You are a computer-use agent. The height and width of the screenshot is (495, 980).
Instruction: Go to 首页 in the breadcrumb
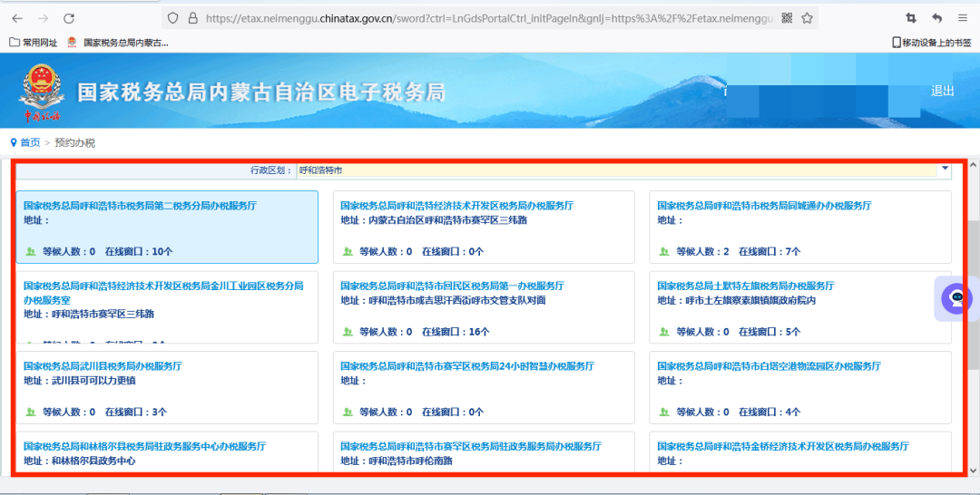point(30,143)
